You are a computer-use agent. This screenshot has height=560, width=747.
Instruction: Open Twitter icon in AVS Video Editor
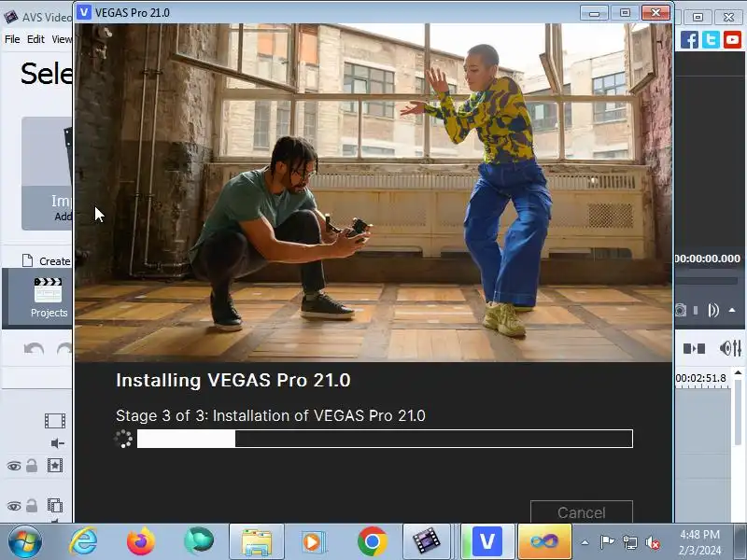711,39
